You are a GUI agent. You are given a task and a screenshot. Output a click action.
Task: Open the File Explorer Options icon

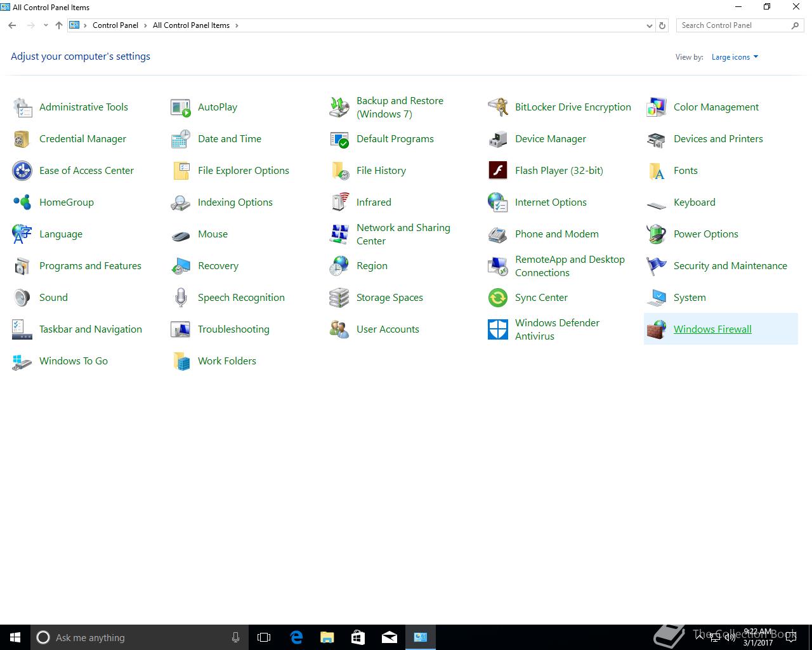click(181, 171)
